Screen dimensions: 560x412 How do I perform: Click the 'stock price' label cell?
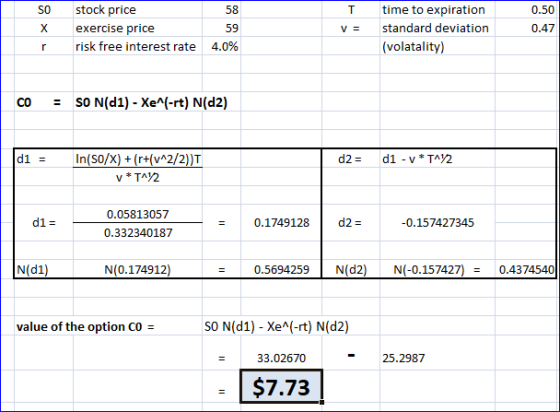(x=106, y=10)
